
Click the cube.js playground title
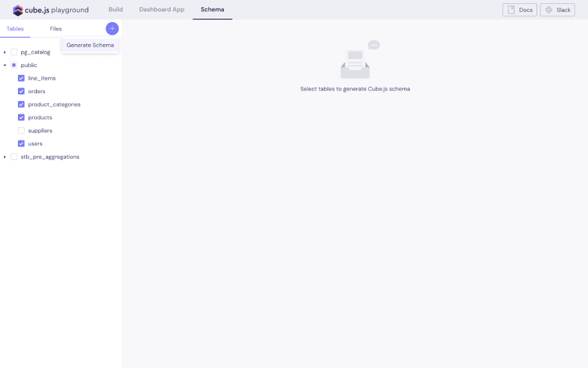pyautogui.click(x=57, y=10)
